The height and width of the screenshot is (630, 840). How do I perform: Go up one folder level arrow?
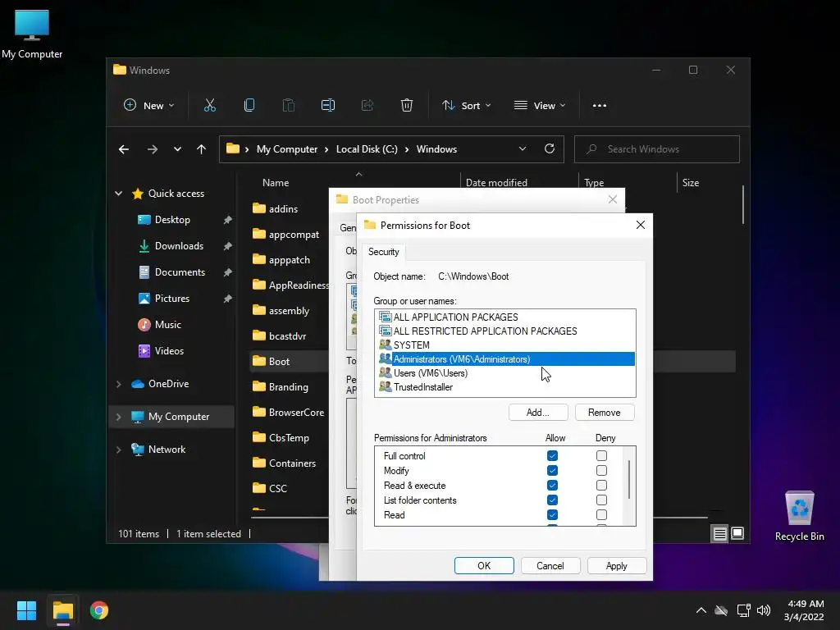[202, 149]
